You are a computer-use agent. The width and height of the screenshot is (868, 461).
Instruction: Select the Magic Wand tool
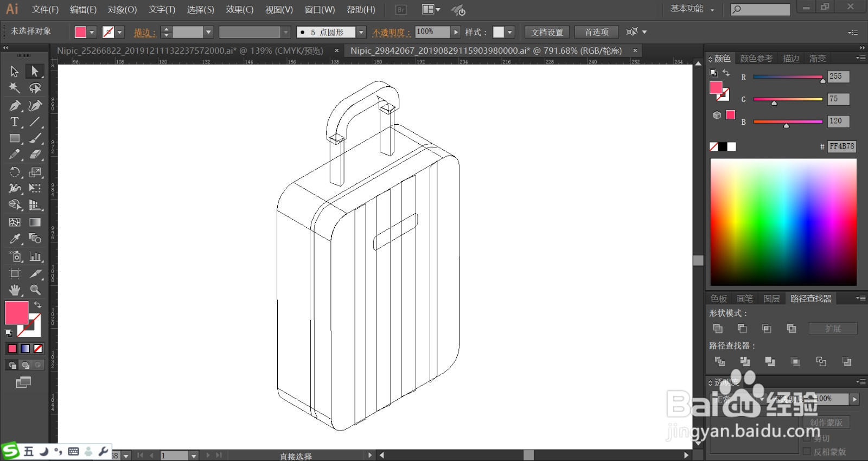(15, 88)
